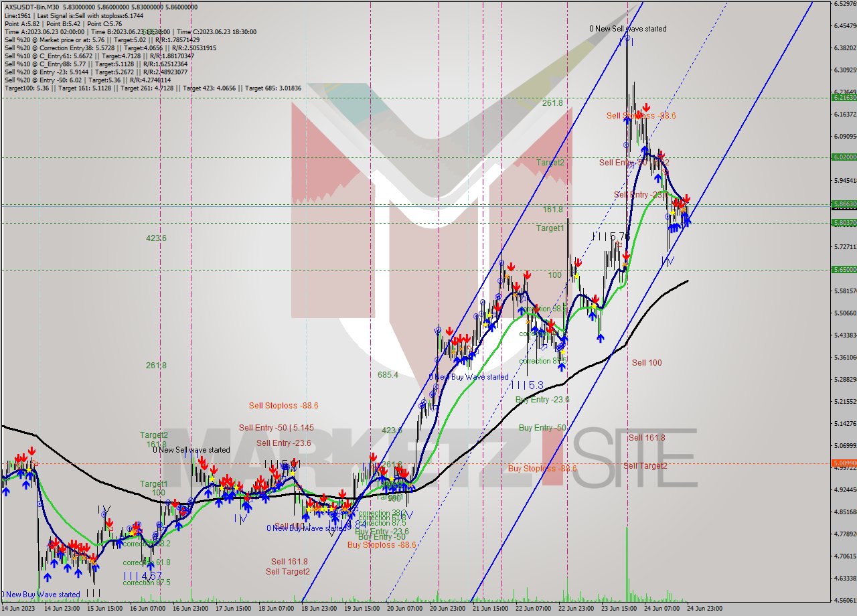The height and width of the screenshot is (616, 857).
Task: Click the 5.433 price axis label
Action: 845,335
